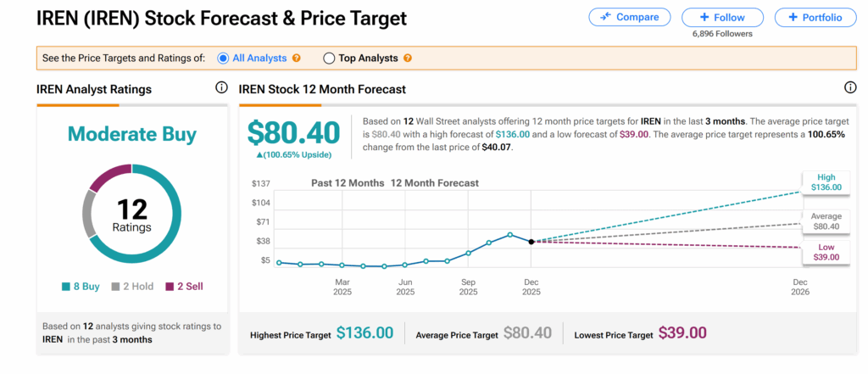Click the gray Hold legend swatch
The image size is (868, 374).
coord(115,287)
